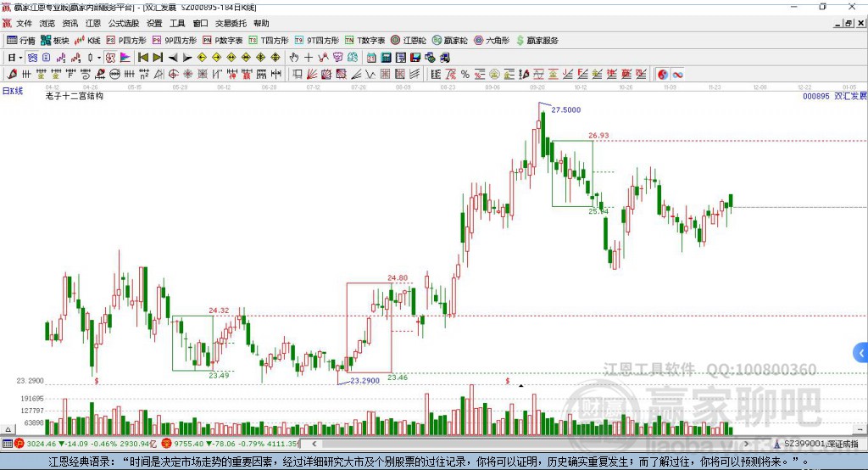Click the percent % tool icon

click(x=465, y=75)
